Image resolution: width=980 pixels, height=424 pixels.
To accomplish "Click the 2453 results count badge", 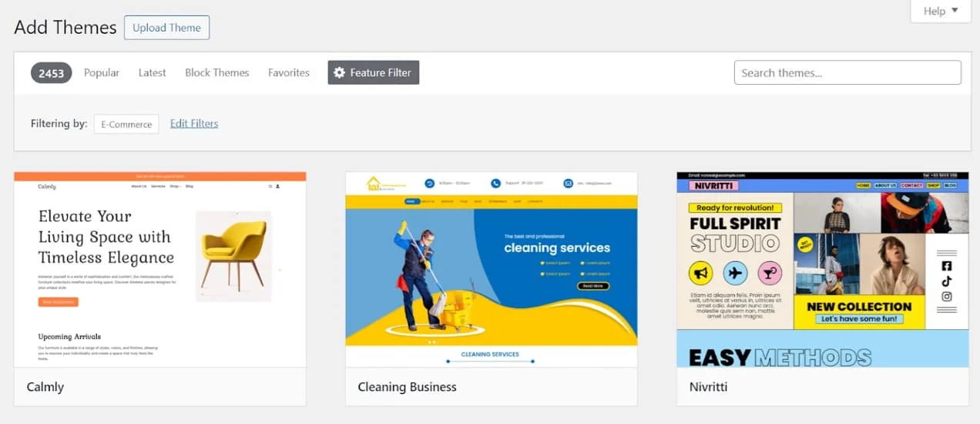I will [52, 72].
